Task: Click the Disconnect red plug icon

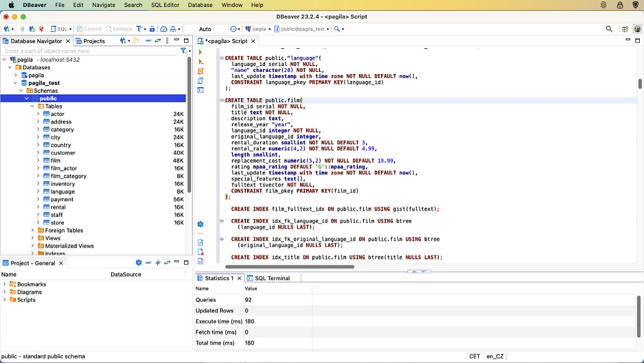Action: pos(41,29)
